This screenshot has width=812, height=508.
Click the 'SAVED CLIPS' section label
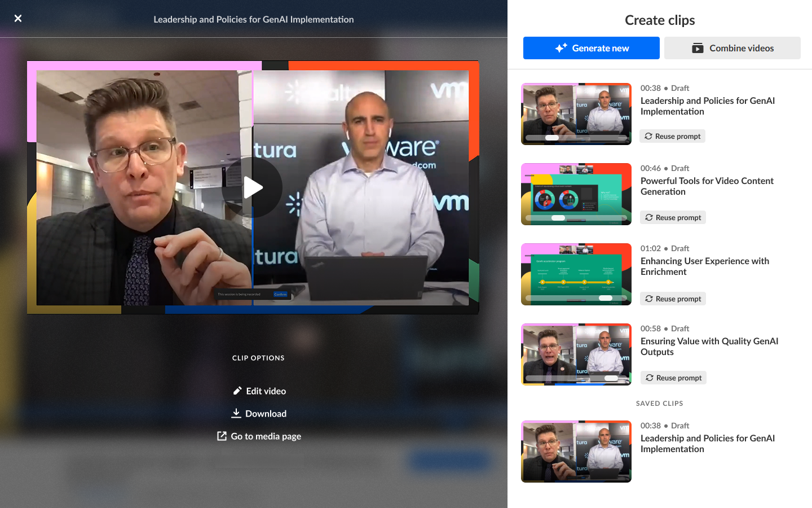[x=660, y=404]
